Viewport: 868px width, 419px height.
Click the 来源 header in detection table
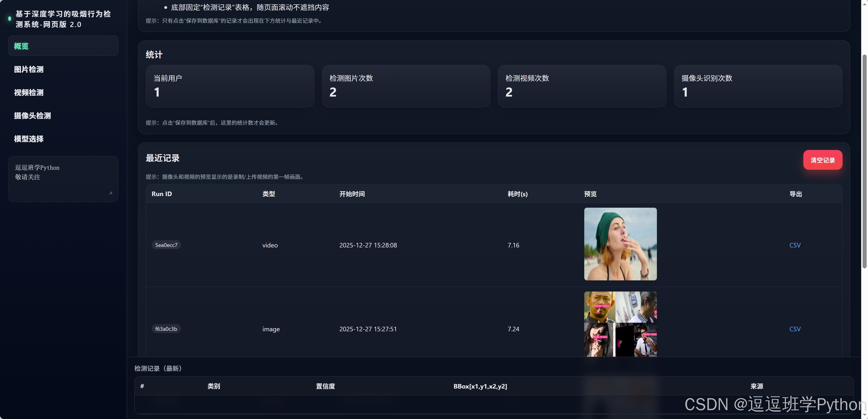click(x=757, y=386)
